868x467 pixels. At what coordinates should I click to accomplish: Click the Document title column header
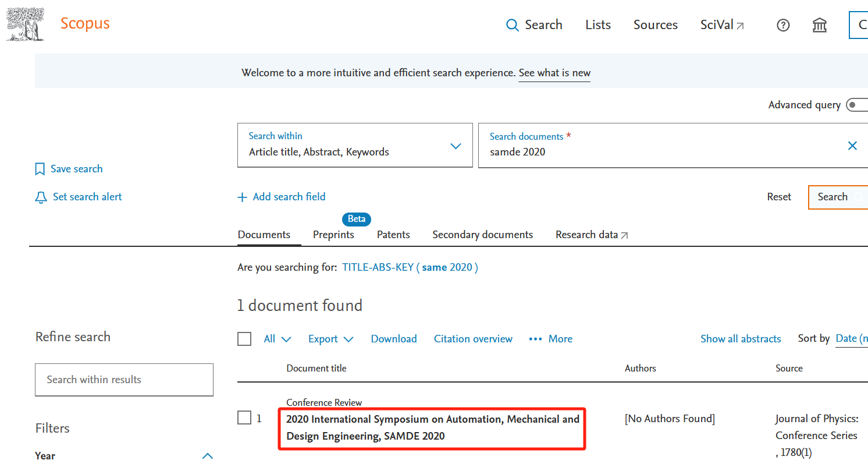tap(316, 369)
